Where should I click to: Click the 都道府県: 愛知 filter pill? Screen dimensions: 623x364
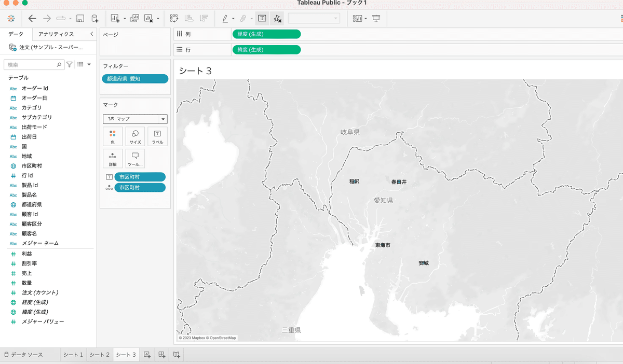136,79
